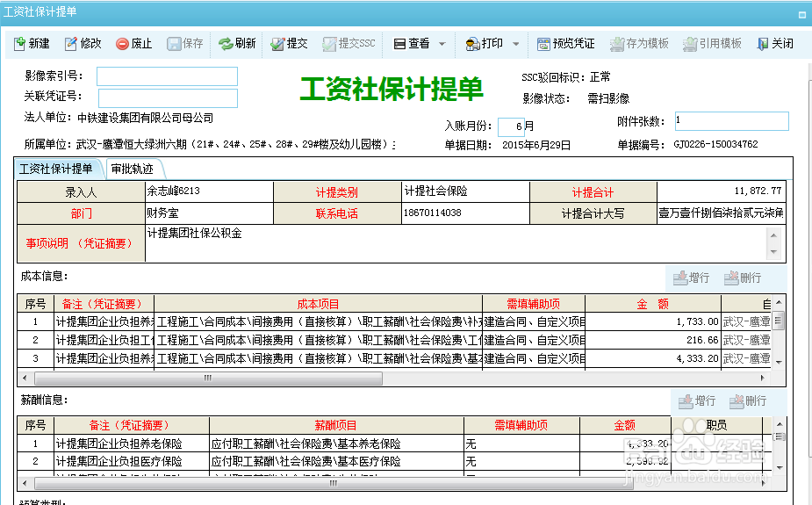
Task: Click the window restore button at top right
Action: pyautogui.click(x=802, y=15)
